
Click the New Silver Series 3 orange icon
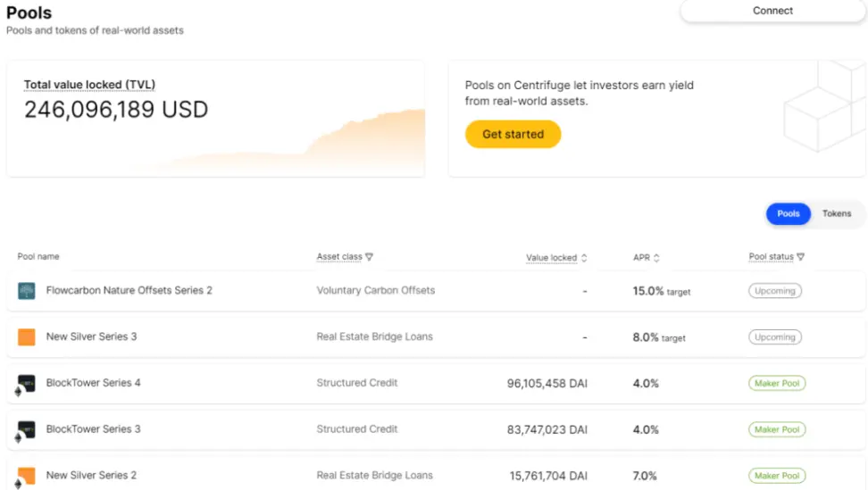pos(27,337)
